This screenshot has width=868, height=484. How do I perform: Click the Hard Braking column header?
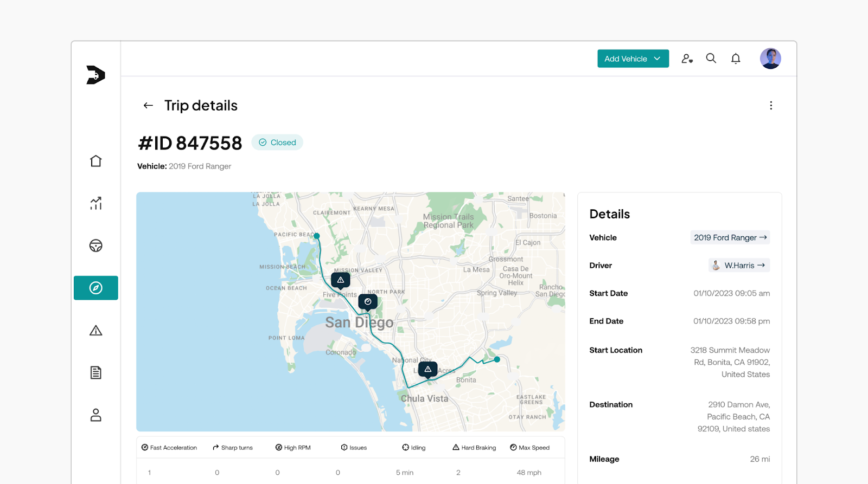[474, 448]
